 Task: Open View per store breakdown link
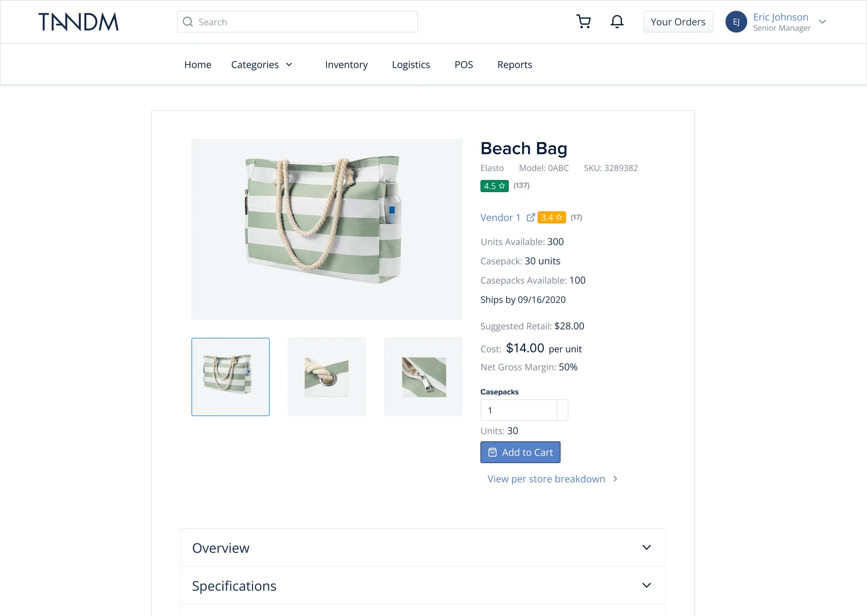coord(546,479)
